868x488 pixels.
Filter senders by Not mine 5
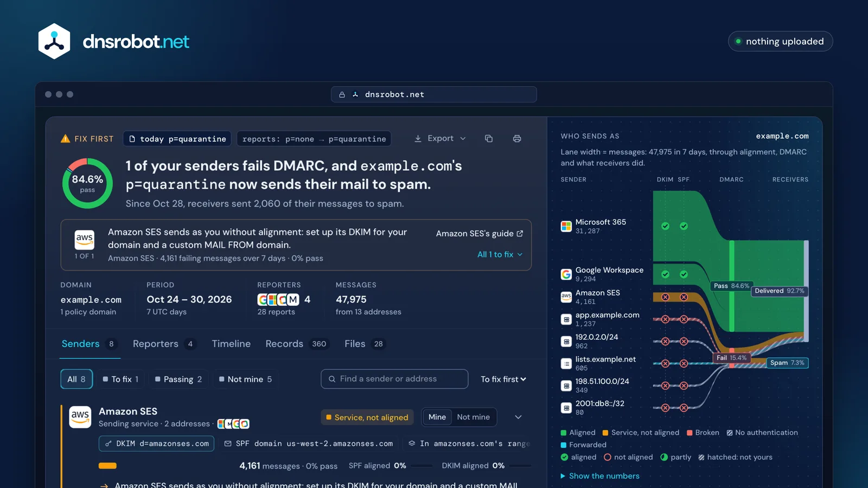coord(245,379)
